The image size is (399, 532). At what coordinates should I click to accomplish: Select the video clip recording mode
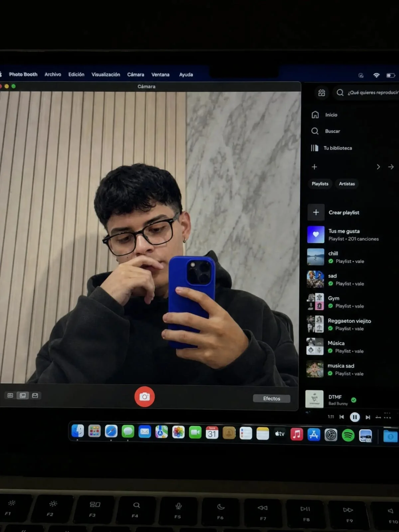[x=35, y=395]
